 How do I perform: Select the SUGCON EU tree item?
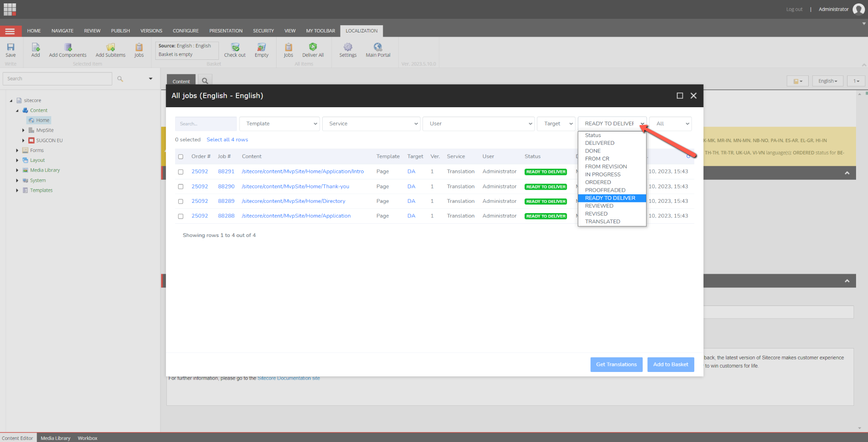click(46, 140)
